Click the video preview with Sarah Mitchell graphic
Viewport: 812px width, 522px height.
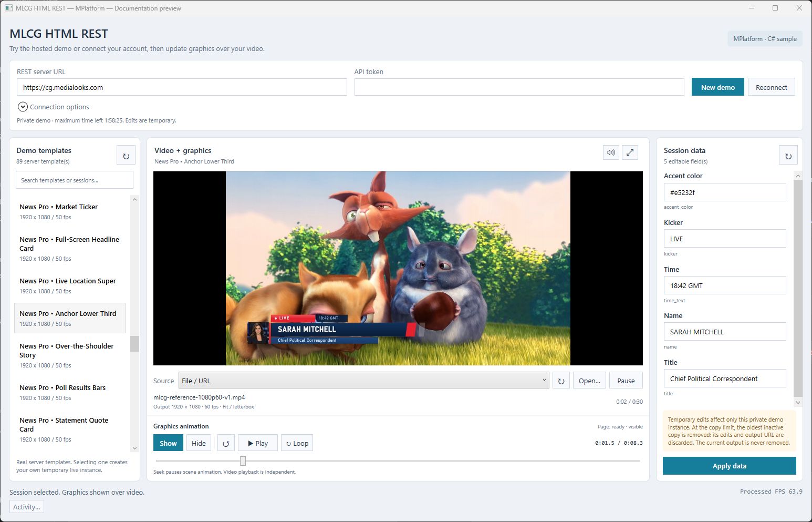click(398, 268)
